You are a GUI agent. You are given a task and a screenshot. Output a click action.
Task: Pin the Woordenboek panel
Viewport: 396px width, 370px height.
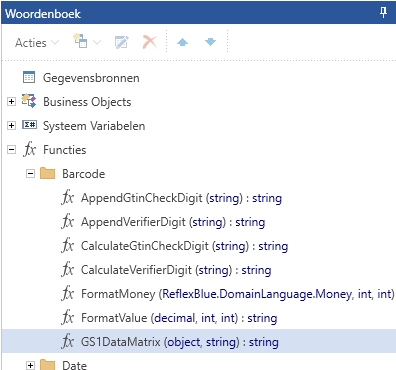pos(383,13)
